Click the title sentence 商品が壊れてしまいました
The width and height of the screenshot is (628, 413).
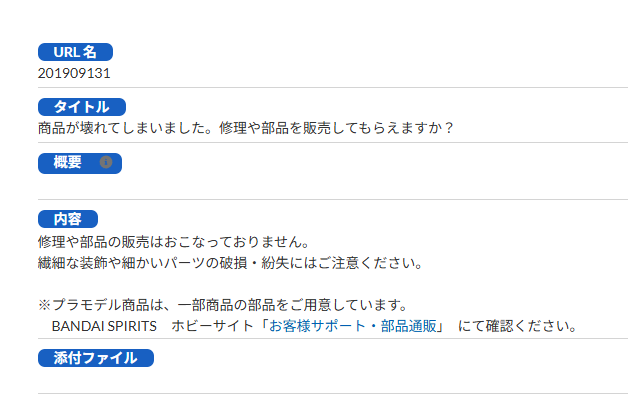pyautogui.click(x=129, y=128)
